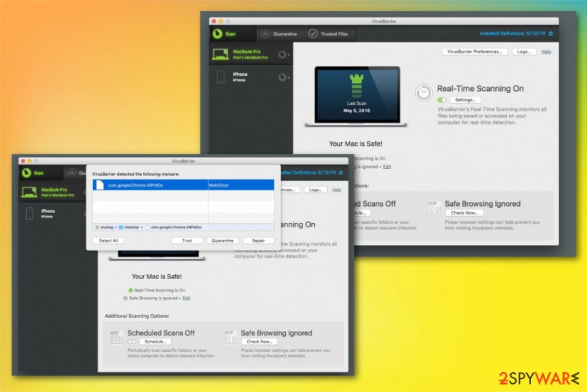Click refresh icon beside Installed Definitions, back window
Image resolution: width=587 pixels, height=392 pixels.
click(551, 34)
